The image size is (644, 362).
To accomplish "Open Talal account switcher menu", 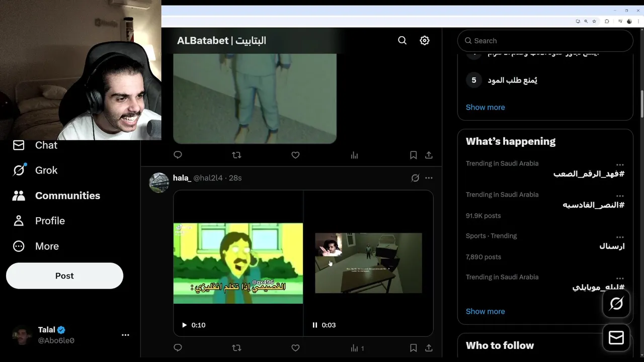I will pos(125,335).
